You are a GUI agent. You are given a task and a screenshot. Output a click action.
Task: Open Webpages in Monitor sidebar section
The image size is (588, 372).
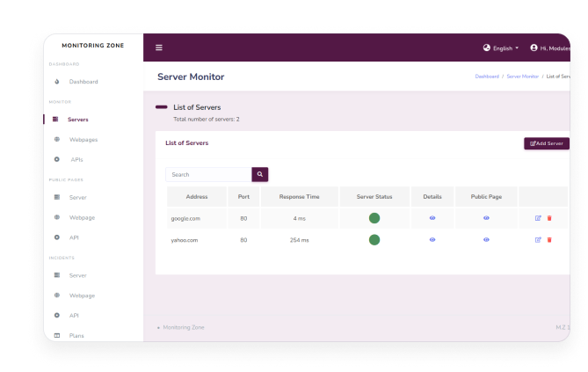click(x=83, y=139)
